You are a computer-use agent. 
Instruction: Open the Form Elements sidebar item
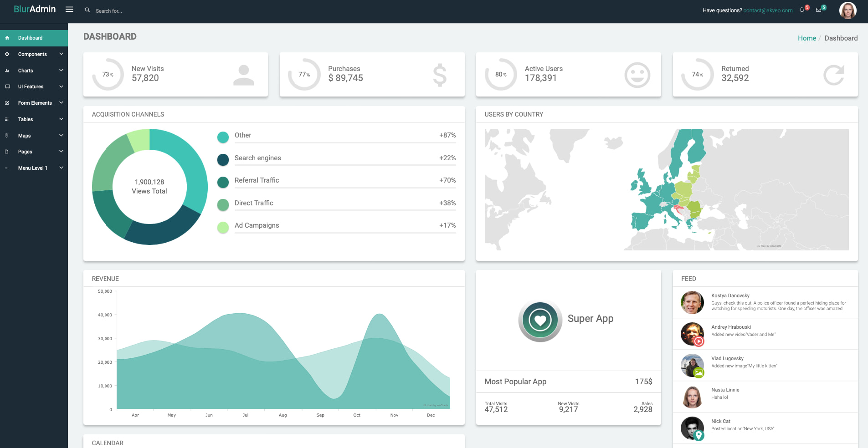coord(35,103)
